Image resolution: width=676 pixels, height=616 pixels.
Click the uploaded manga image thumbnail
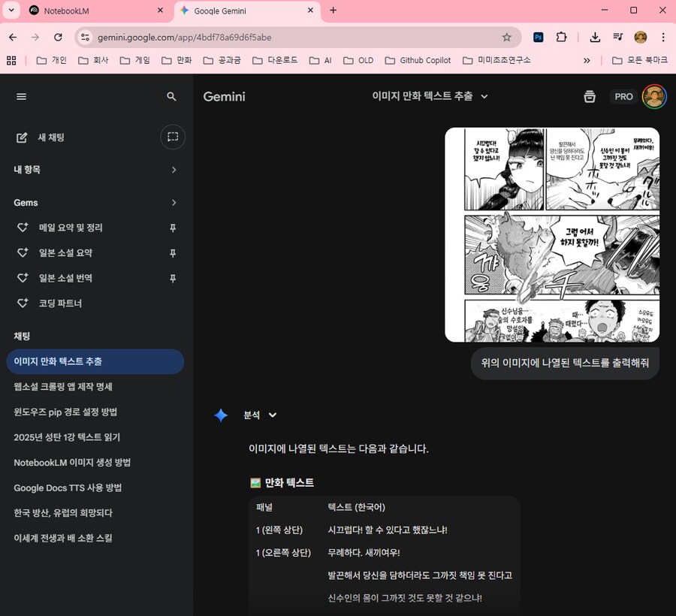pyautogui.click(x=552, y=234)
